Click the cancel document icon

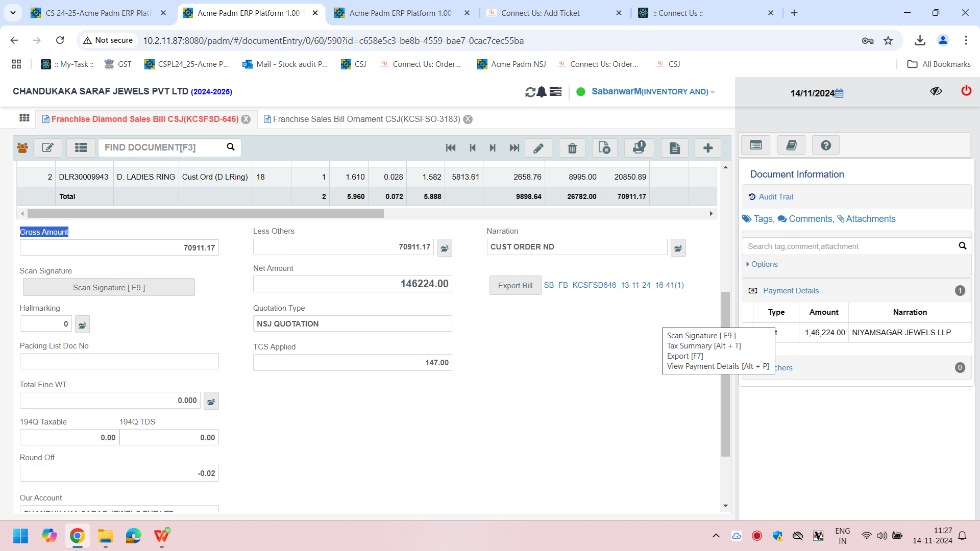[x=605, y=148]
